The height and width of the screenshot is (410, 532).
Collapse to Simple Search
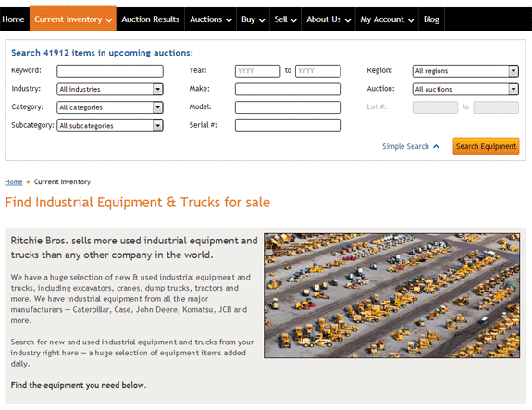point(411,146)
